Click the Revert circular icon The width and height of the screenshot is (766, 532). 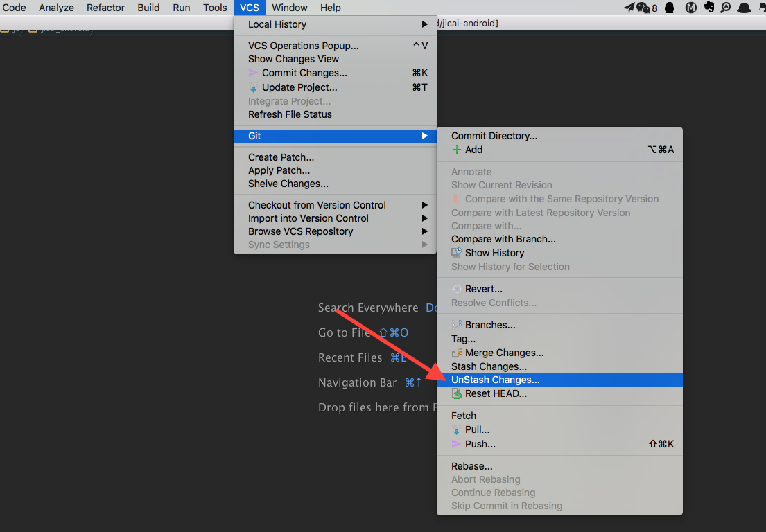pos(456,289)
